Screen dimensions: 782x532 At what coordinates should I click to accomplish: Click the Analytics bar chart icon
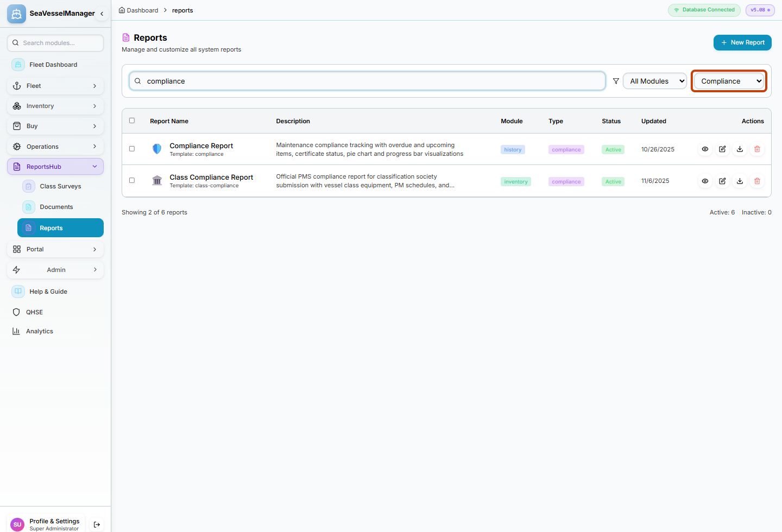pyautogui.click(x=16, y=331)
